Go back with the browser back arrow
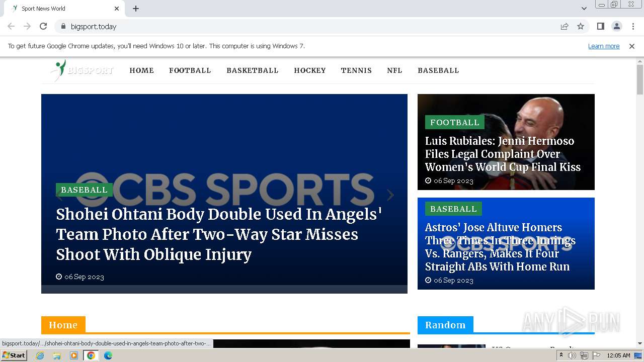This screenshot has height=362, width=644. point(11,26)
